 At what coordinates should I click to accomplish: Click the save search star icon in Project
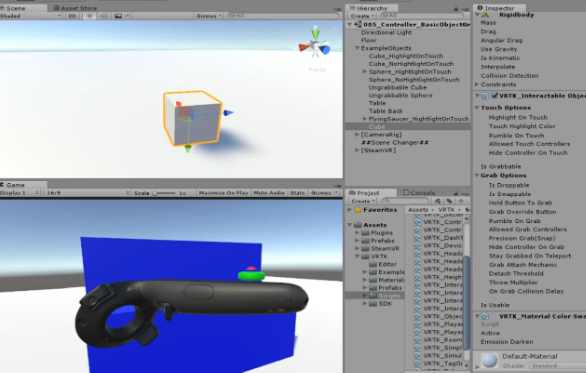click(461, 201)
